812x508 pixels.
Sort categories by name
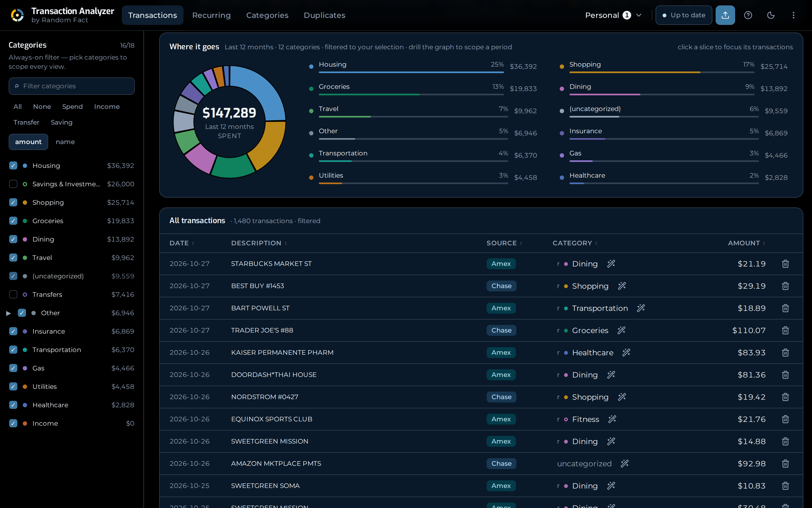click(x=65, y=142)
